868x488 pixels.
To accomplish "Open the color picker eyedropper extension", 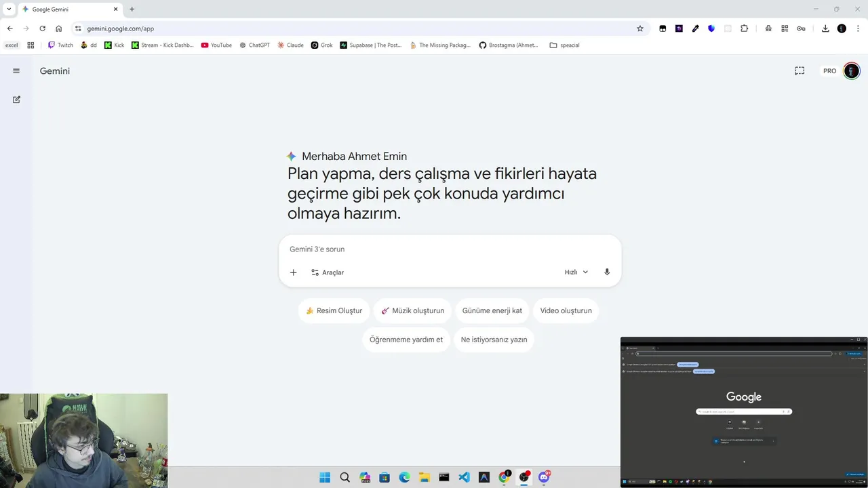I will point(695,28).
